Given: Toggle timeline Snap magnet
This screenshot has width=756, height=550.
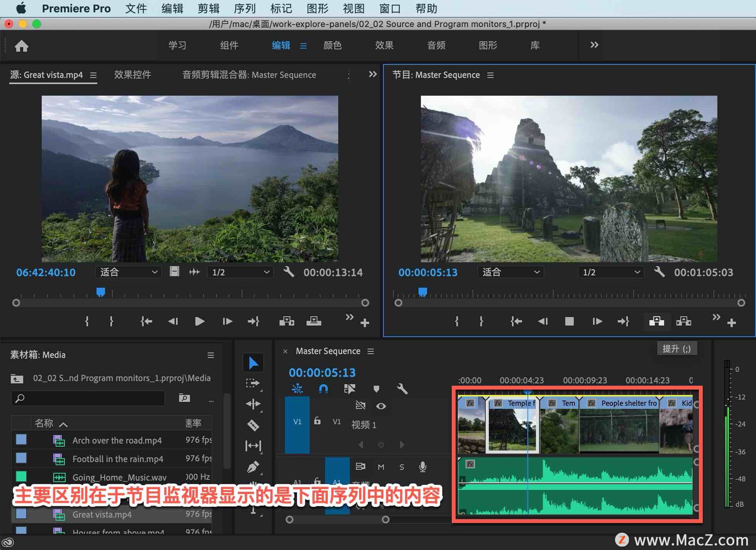Looking at the screenshot, I should click(323, 389).
